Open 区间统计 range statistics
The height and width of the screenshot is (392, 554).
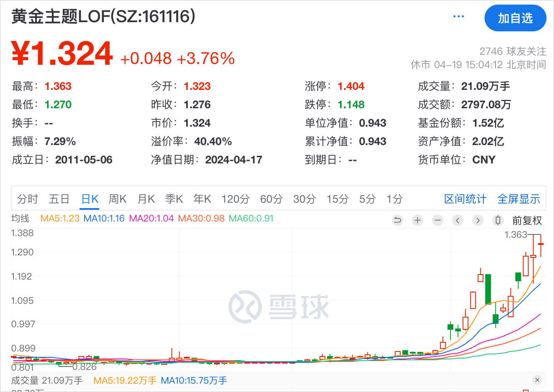click(465, 199)
